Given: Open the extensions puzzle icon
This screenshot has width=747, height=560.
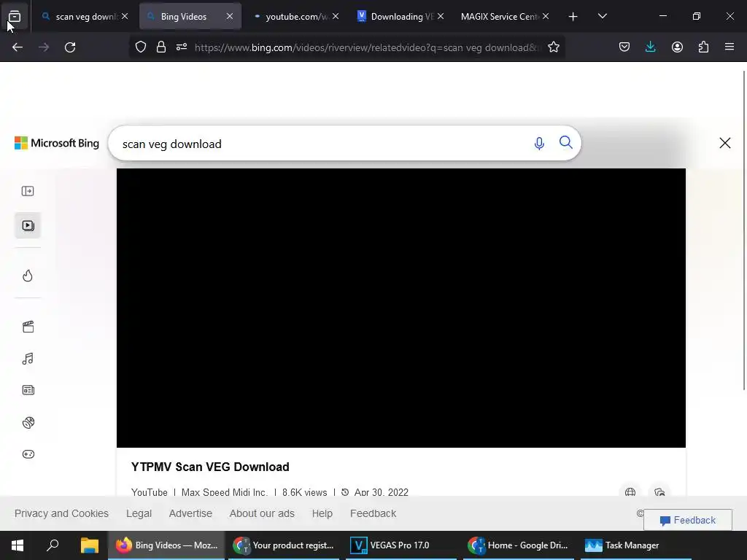Looking at the screenshot, I should [x=703, y=47].
